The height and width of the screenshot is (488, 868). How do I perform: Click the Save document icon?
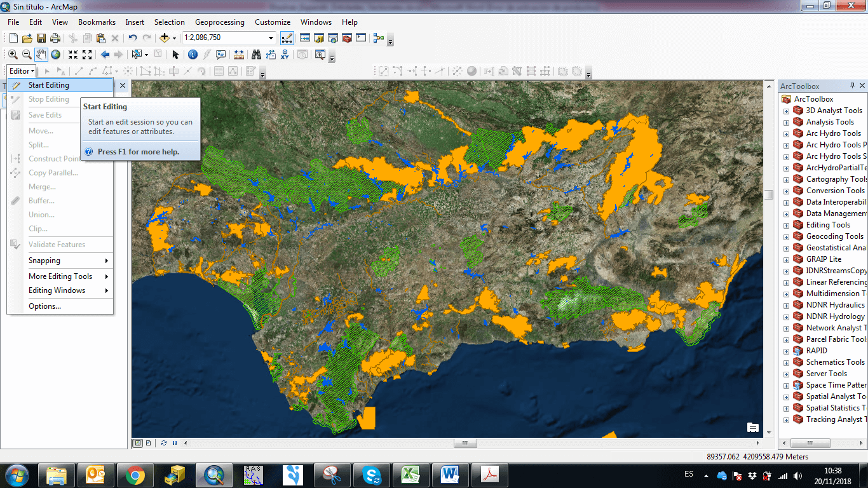[41, 38]
